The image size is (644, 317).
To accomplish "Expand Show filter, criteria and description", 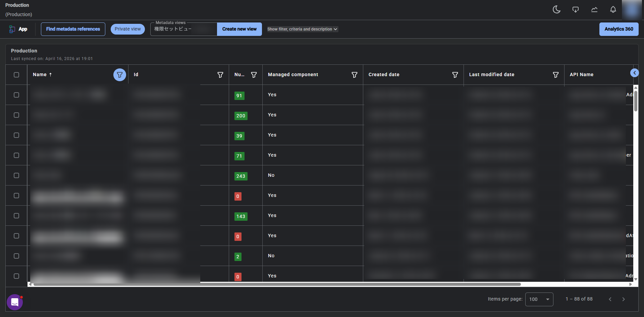I will (302, 29).
